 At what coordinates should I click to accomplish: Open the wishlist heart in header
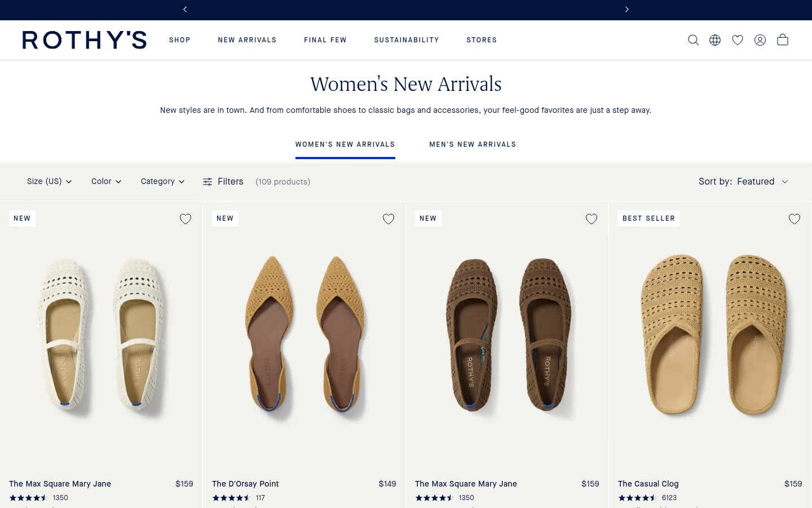pyautogui.click(x=738, y=40)
